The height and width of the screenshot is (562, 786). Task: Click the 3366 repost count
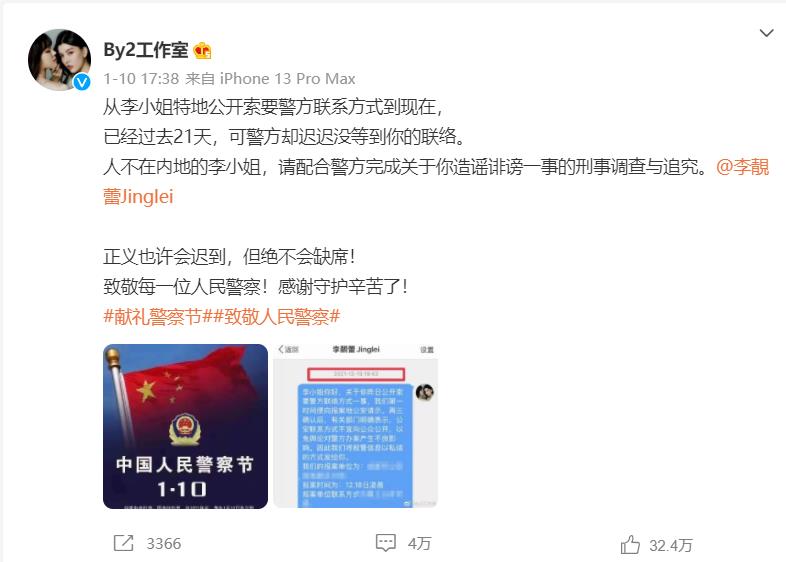163,543
